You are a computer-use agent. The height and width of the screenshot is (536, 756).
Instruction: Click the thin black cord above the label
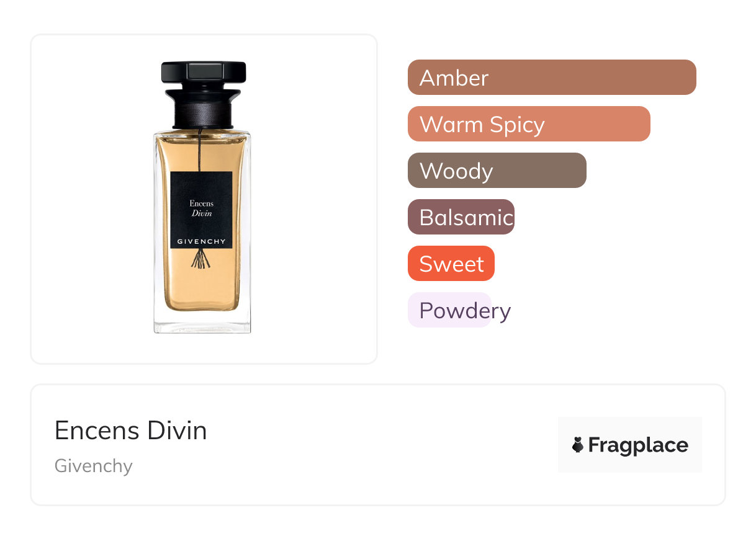tap(200, 152)
